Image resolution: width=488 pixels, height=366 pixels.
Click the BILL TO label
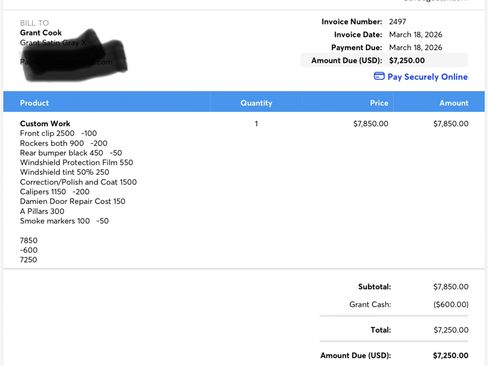[34, 23]
